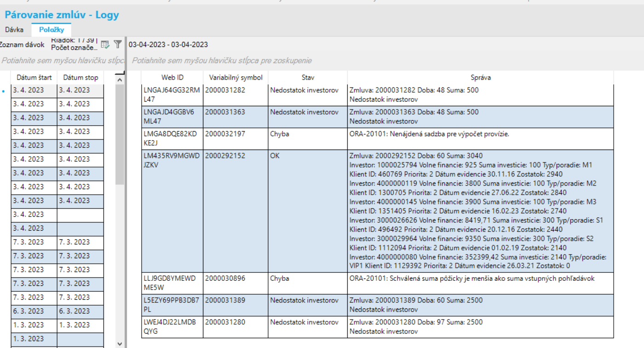Select Web ID LNGAJD4GGBV6ML47 cell
The image size is (644, 348).
pos(172,117)
